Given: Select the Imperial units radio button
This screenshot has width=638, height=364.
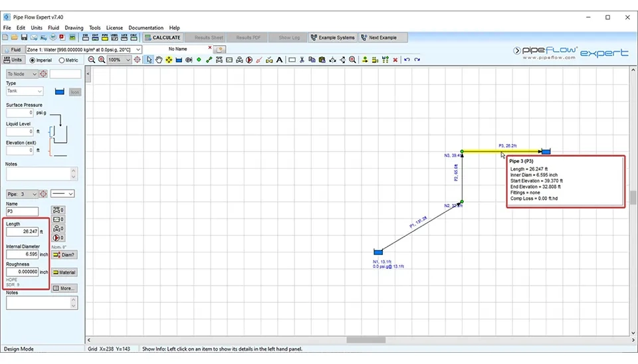Looking at the screenshot, I should [x=32, y=60].
